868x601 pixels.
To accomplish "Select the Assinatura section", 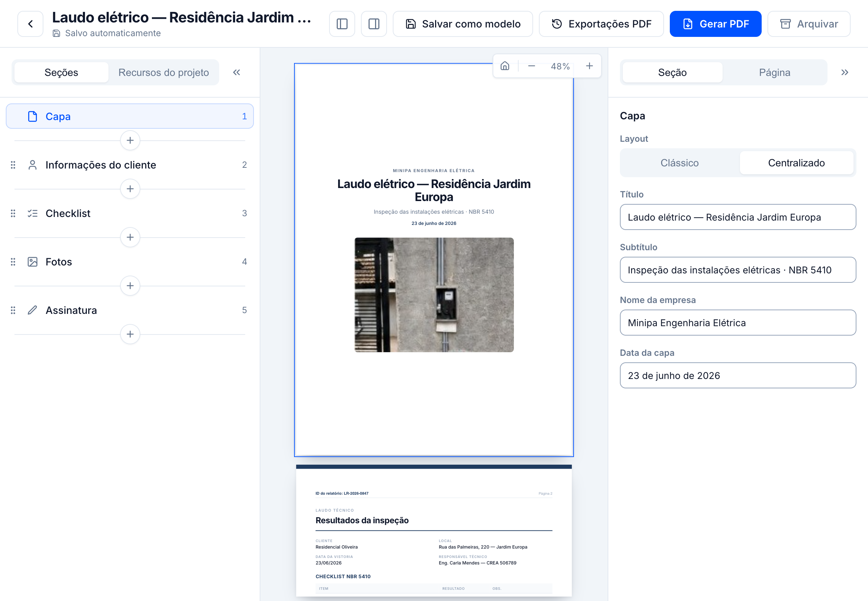I will click(130, 310).
